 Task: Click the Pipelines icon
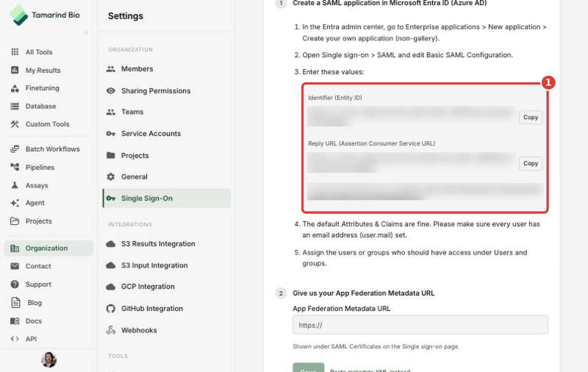(x=15, y=167)
